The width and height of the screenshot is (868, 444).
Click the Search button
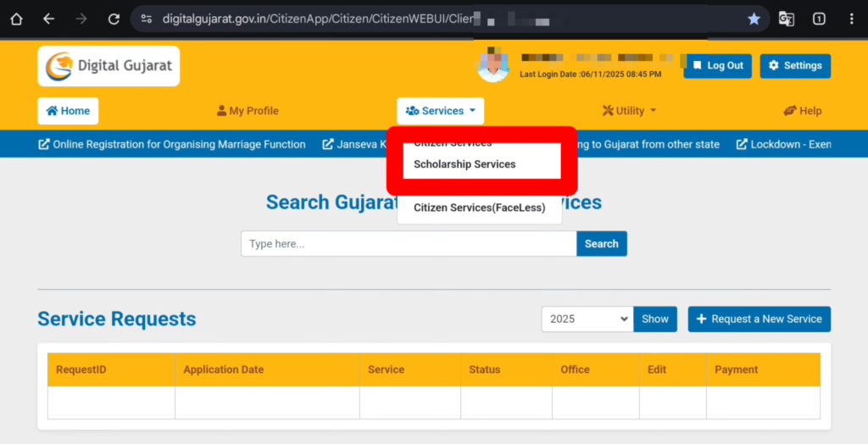point(601,244)
